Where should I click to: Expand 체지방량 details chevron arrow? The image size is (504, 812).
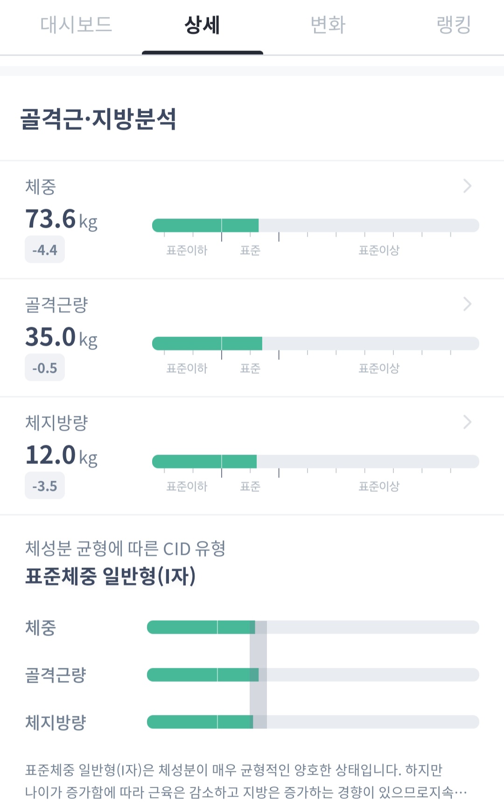pos(467,422)
